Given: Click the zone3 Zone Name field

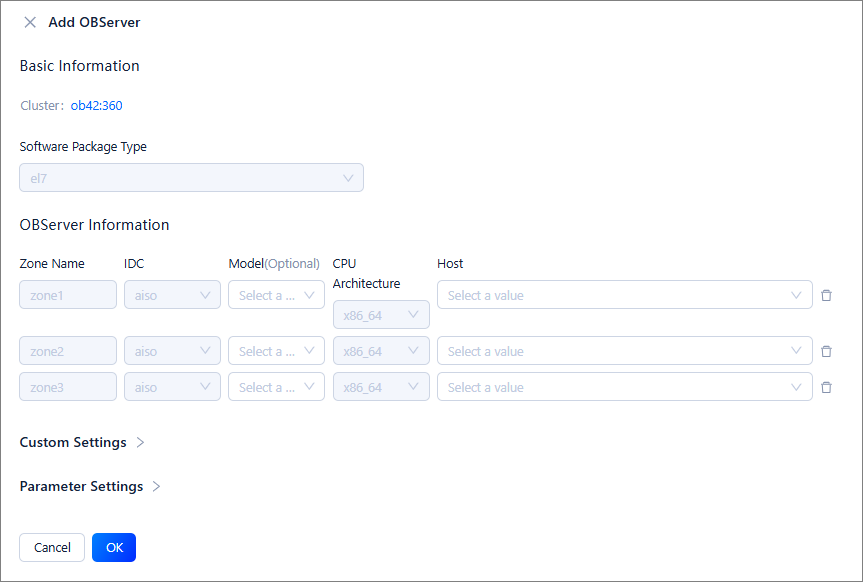Looking at the screenshot, I should [x=68, y=387].
